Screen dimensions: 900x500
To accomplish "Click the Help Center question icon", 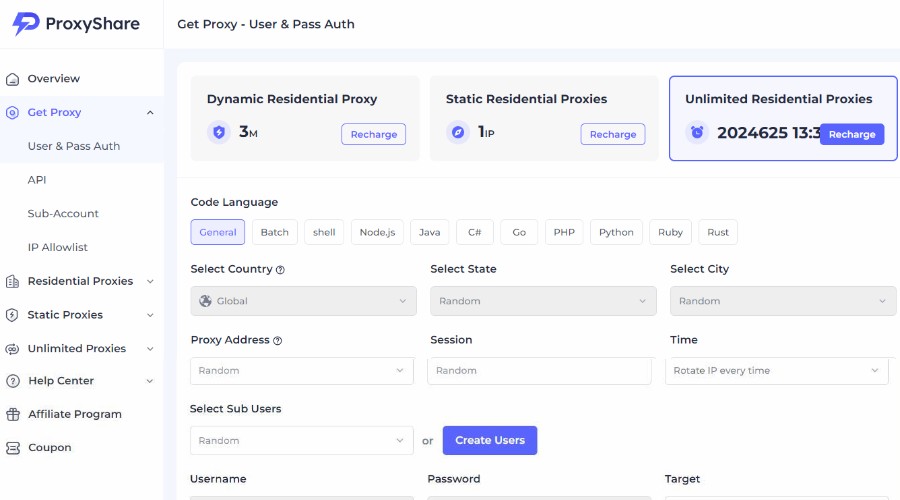I will (x=13, y=381).
